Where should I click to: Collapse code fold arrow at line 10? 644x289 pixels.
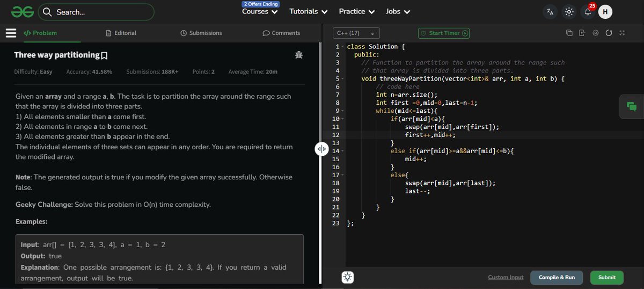click(342, 119)
